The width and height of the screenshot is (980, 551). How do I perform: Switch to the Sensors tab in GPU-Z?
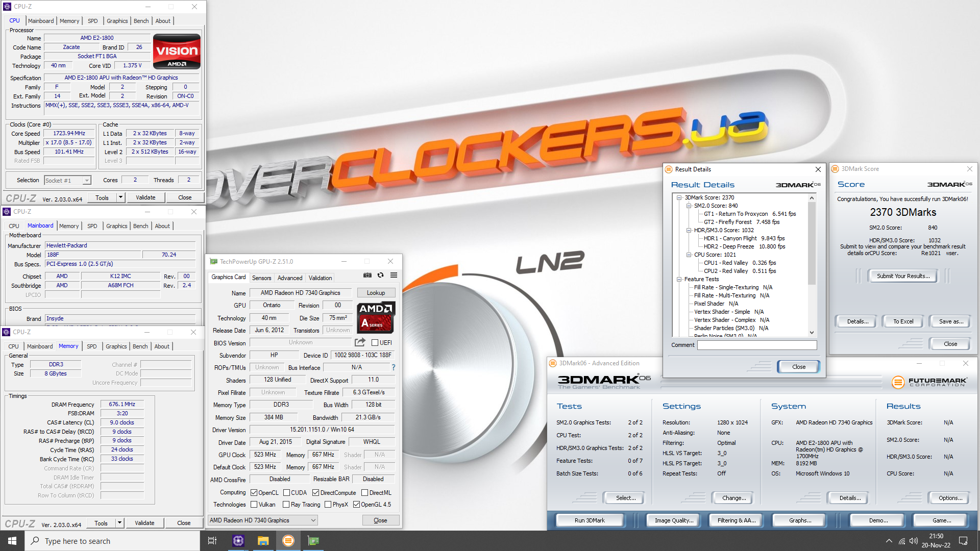click(x=261, y=278)
